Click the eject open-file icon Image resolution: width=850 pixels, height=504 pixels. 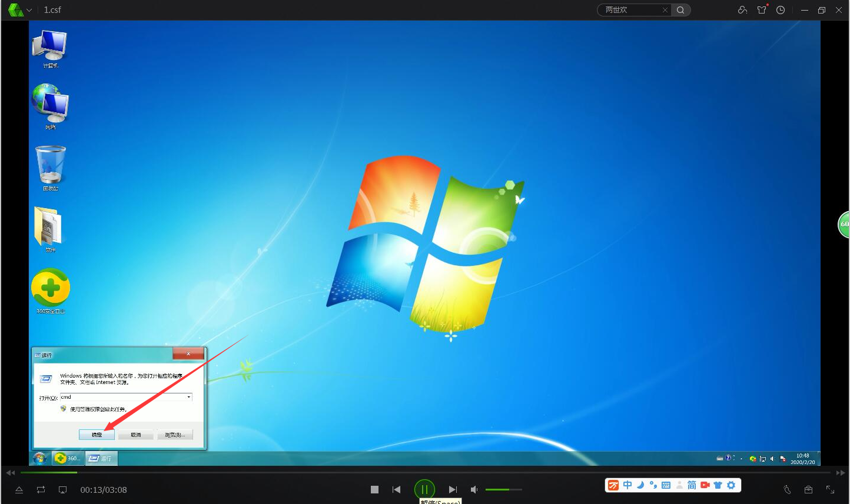pyautogui.click(x=19, y=489)
